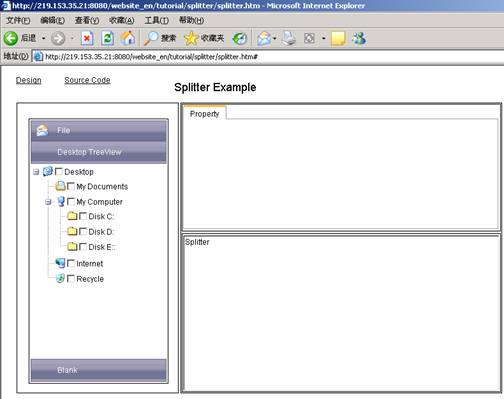This screenshot has width=504, height=399.
Task: Click the gray square toolbar icon
Action: coord(309,38)
